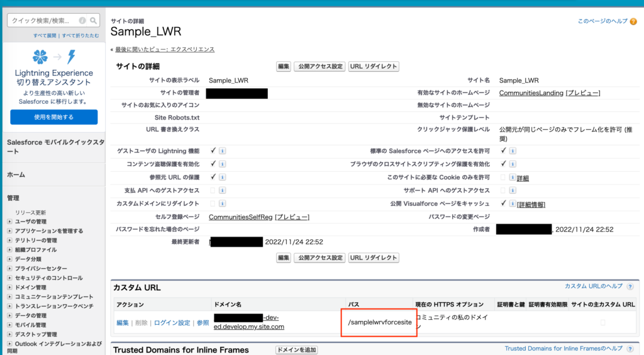The width and height of the screenshot is (644, 355).
Task: Click info icon for 公開 Visualforce ページをキャッシュ
Action: (513, 204)
